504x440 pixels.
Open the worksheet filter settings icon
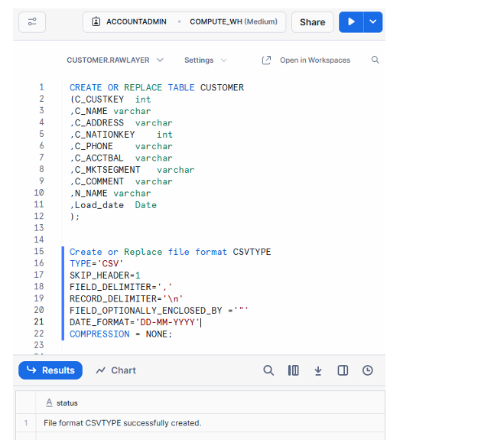tap(32, 22)
